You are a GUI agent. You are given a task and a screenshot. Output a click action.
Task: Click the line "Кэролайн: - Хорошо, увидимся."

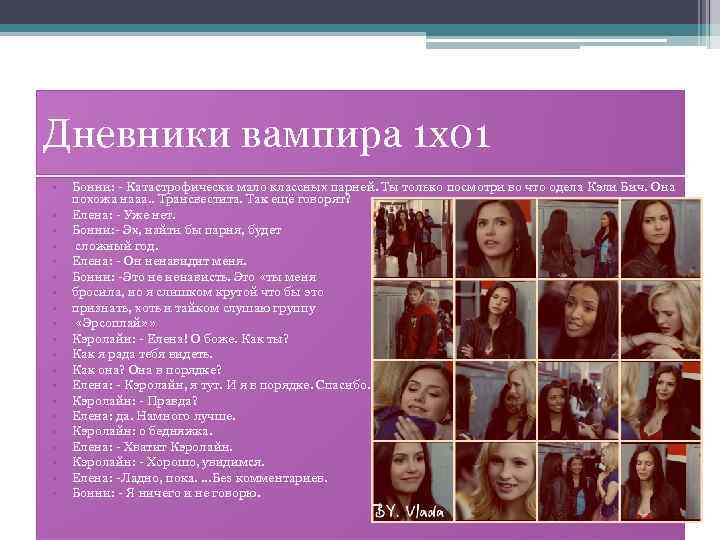coord(168,462)
